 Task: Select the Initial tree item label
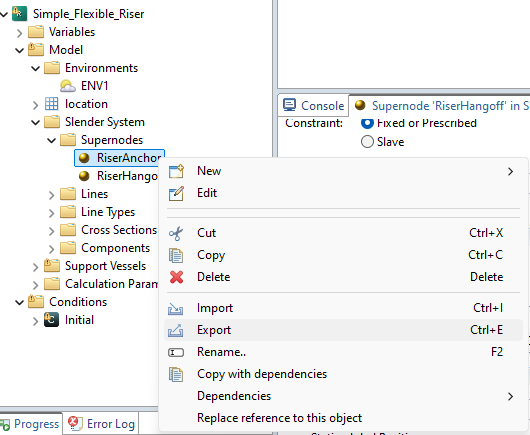point(79,320)
